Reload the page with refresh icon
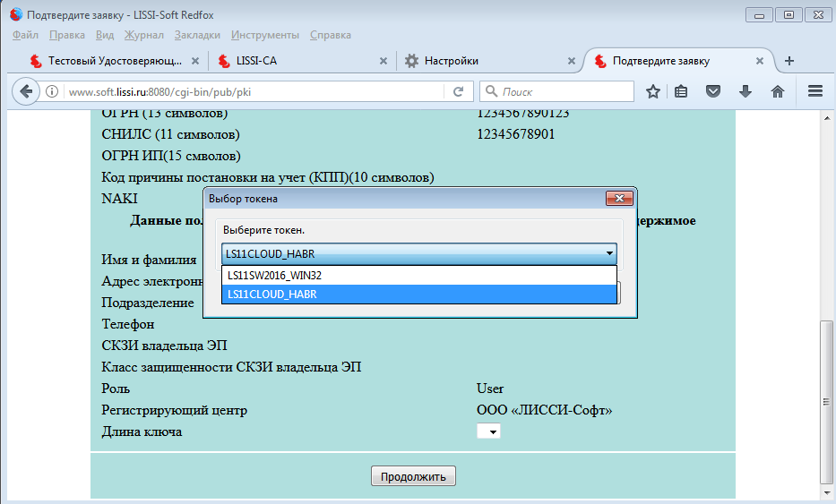 (x=458, y=91)
